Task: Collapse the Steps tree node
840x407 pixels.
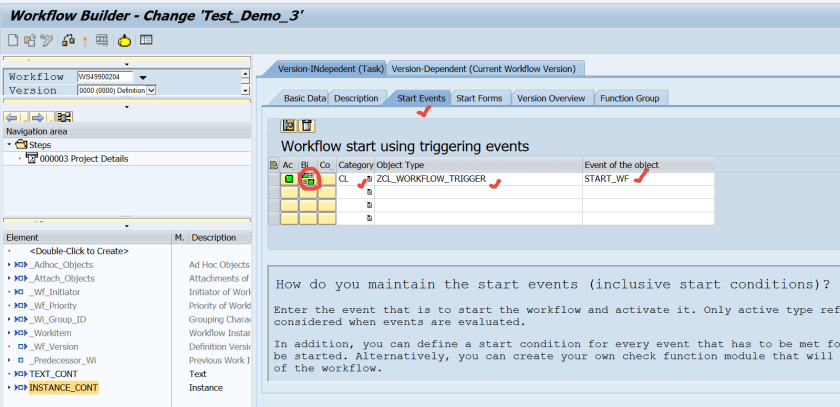Action: (x=9, y=145)
